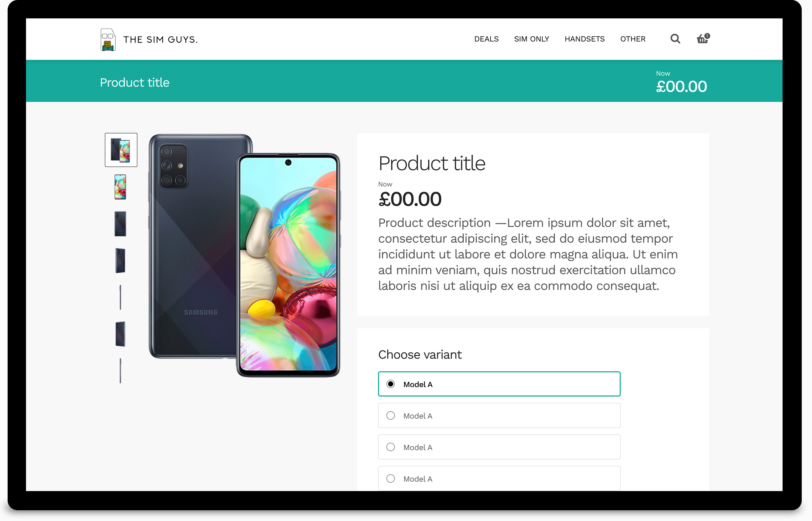
Task: Select the fourth angled back view thumbnail
Action: pos(120,260)
